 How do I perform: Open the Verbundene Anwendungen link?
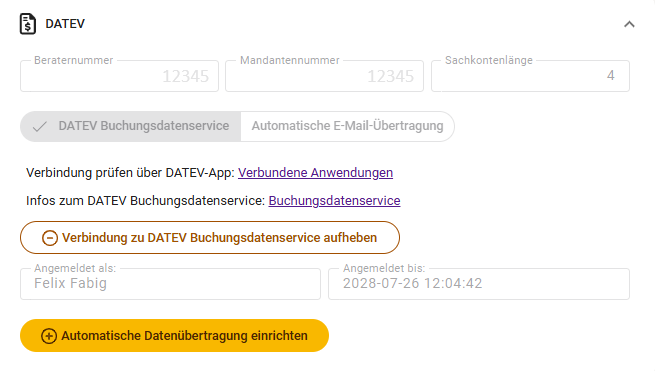point(315,173)
